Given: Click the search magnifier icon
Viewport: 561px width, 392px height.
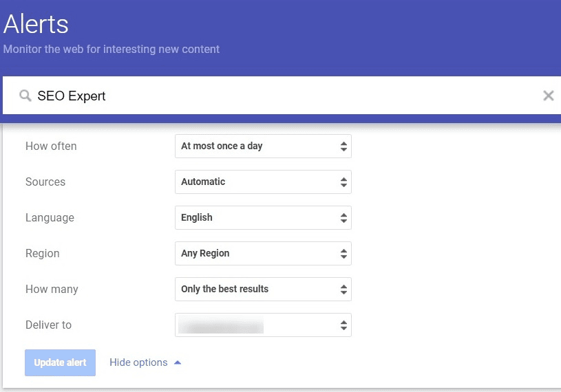Looking at the screenshot, I should click(25, 96).
